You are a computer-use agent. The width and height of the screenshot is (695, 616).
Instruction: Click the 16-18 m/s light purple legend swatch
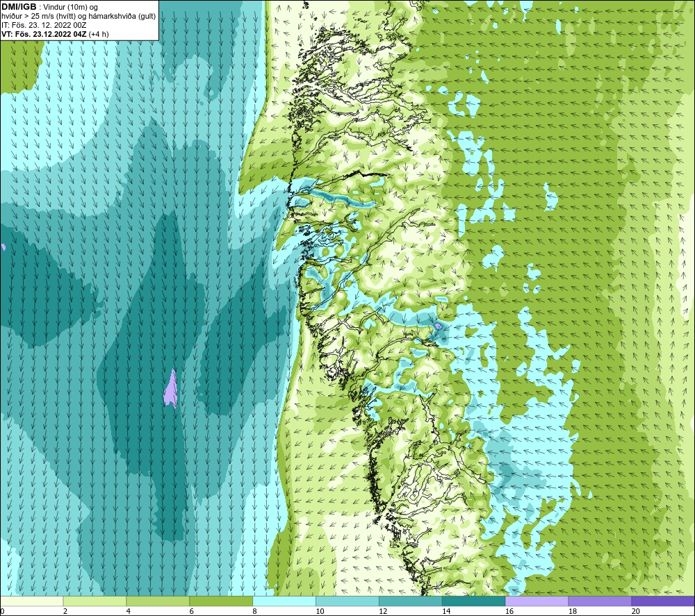click(x=537, y=601)
